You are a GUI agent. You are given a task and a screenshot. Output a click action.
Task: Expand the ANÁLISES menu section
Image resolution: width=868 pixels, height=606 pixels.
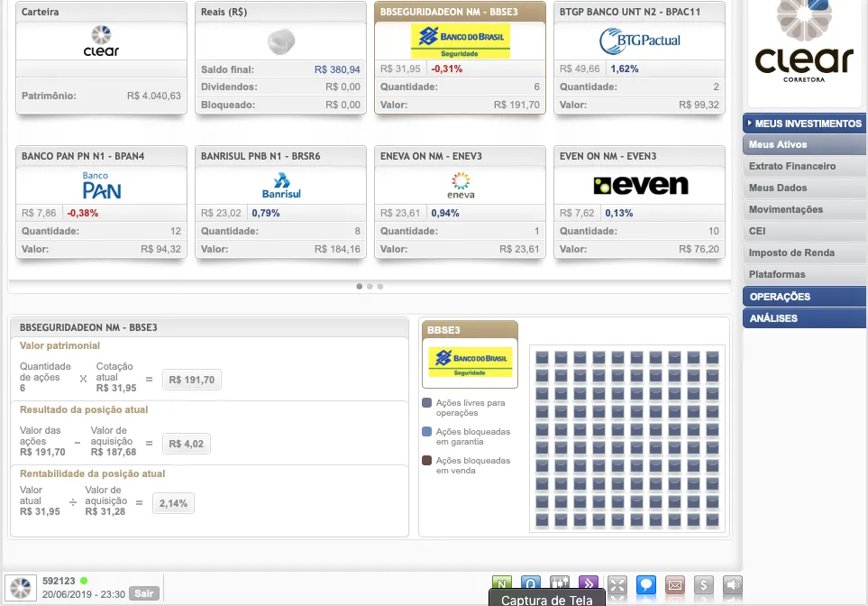pyautogui.click(x=805, y=318)
